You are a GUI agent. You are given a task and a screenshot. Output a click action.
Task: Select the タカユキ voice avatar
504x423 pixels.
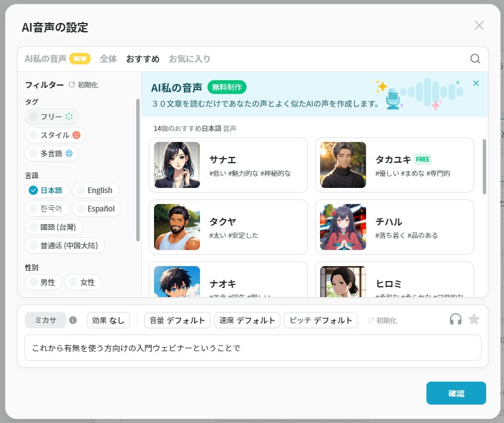pyautogui.click(x=343, y=165)
